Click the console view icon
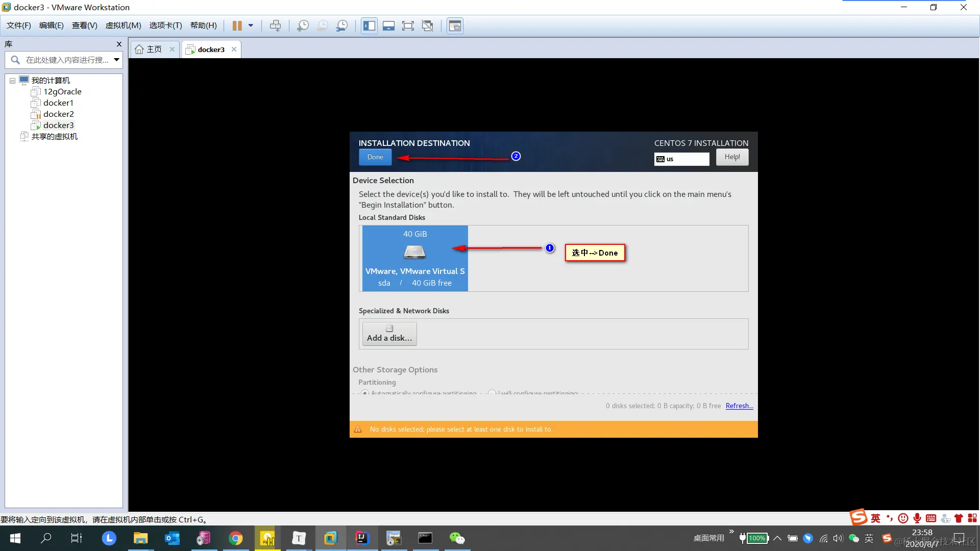 point(455,26)
